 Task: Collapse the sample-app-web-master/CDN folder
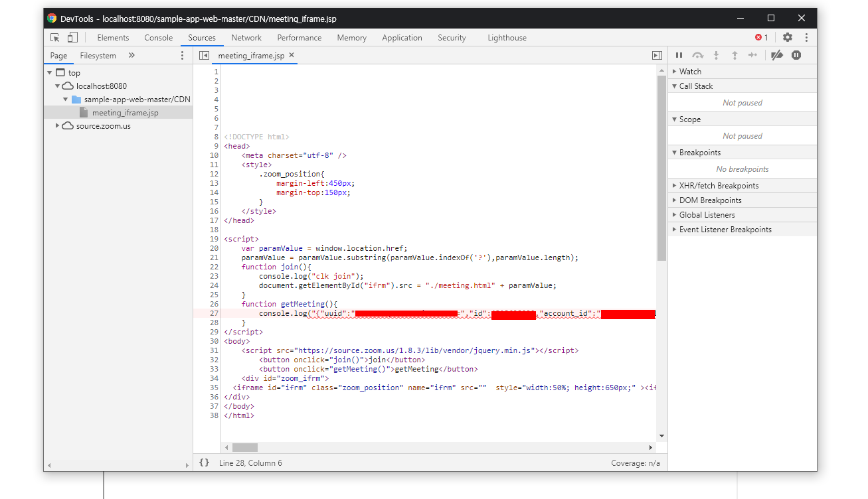pyautogui.click(x=66, y=100)
